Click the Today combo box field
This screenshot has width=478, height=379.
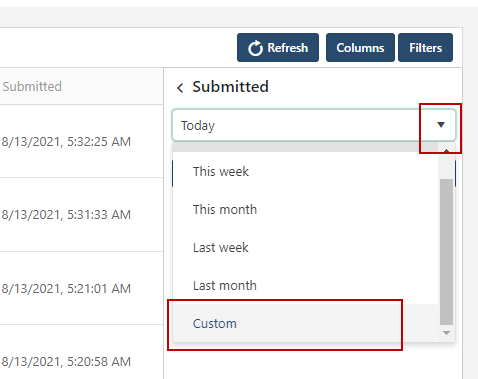click(x=314, y=125)
